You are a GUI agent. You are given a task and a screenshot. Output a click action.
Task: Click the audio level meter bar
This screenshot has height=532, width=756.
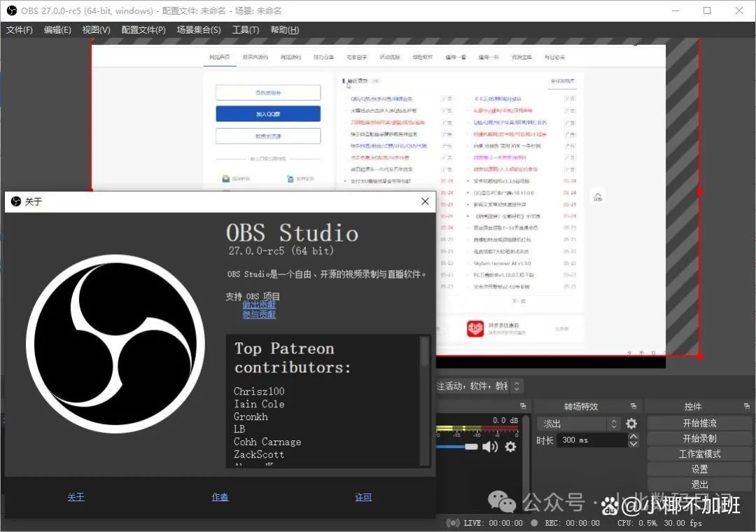click(477, 428)
